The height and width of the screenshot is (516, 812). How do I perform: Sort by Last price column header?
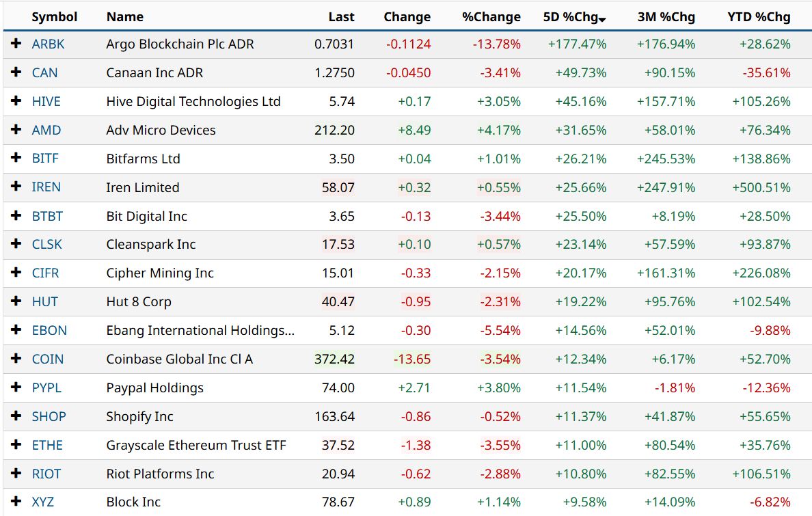point(341,17)
